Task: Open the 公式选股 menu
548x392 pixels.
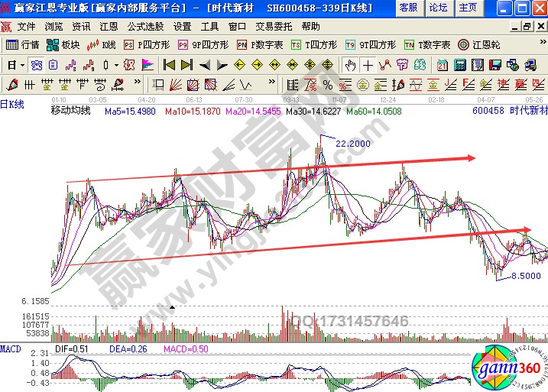Action: coord(144,26)
